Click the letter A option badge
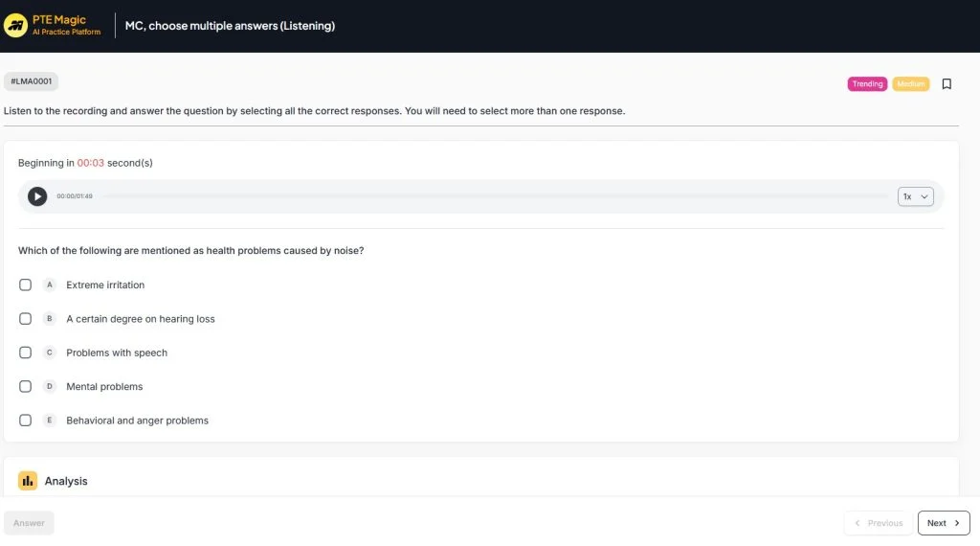Image resolution: width=980 pixels, height=546 pixels. point(50,284)
